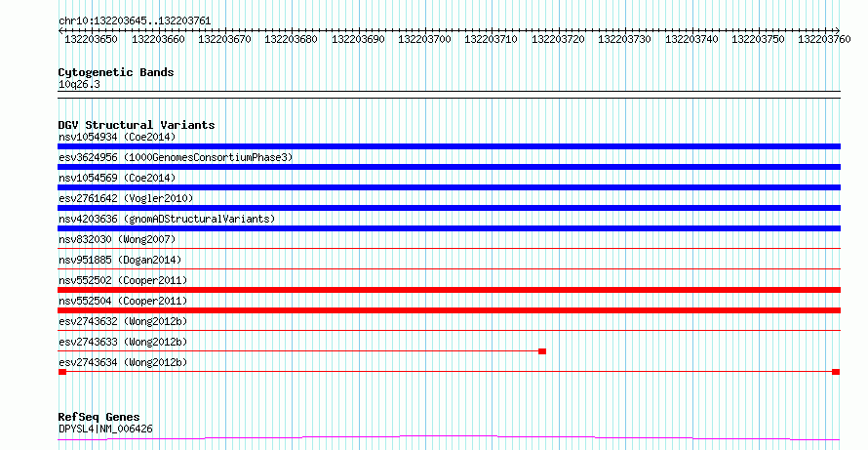Click ruler position 132203680

pos(292,39)
